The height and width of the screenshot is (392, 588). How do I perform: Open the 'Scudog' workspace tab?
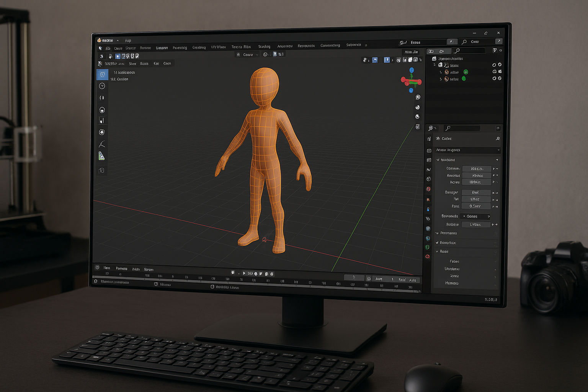264,47
